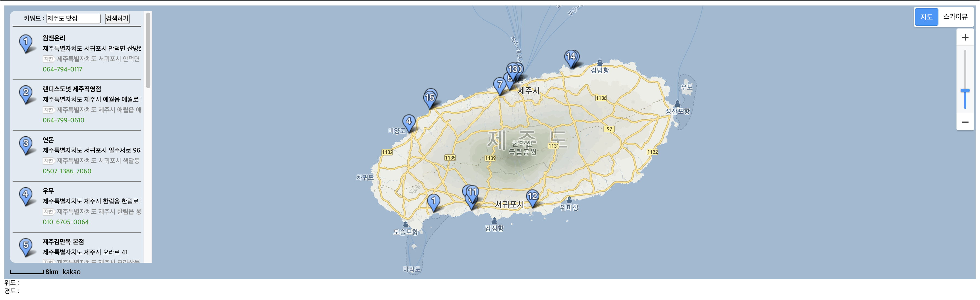Click map marker number 11
Screen dimensions: 980x300
[472, 192]
